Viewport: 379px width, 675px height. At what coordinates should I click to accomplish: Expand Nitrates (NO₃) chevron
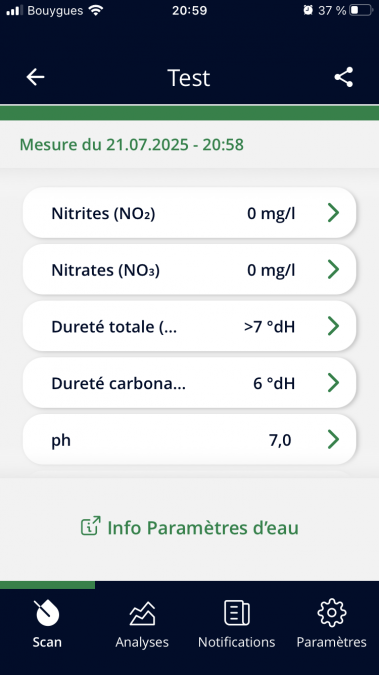point(333,269)
